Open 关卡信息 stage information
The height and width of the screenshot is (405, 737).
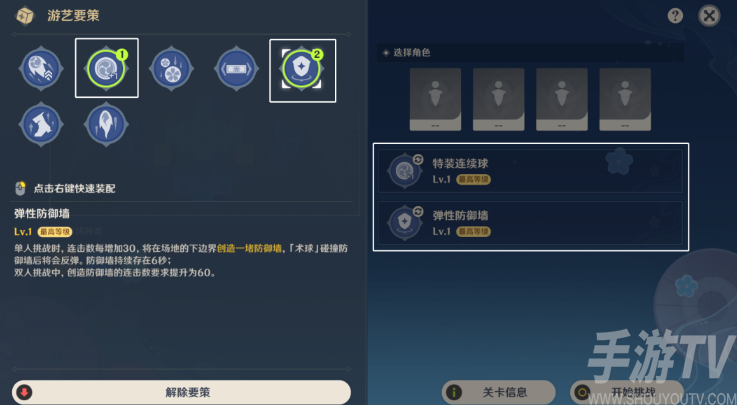(x=499, y=392)
